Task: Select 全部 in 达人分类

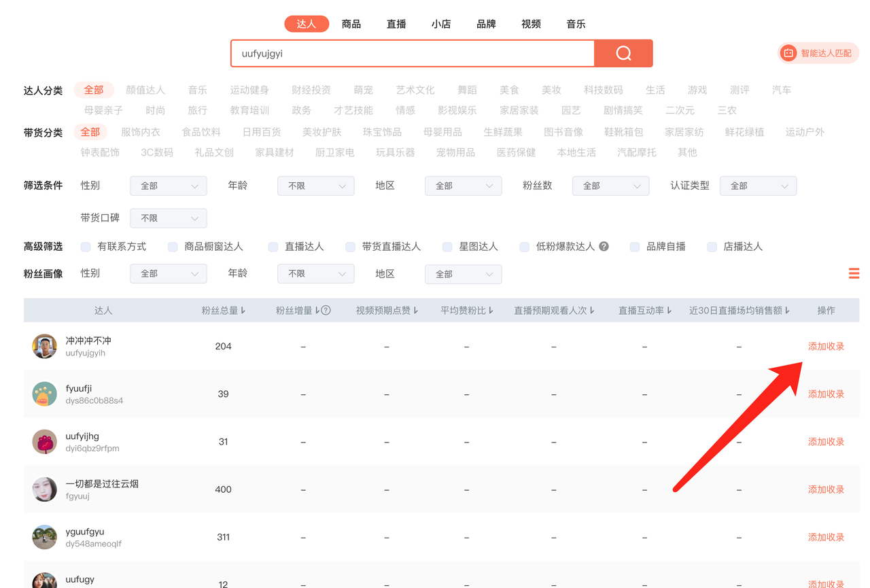Action: point(94,90)
